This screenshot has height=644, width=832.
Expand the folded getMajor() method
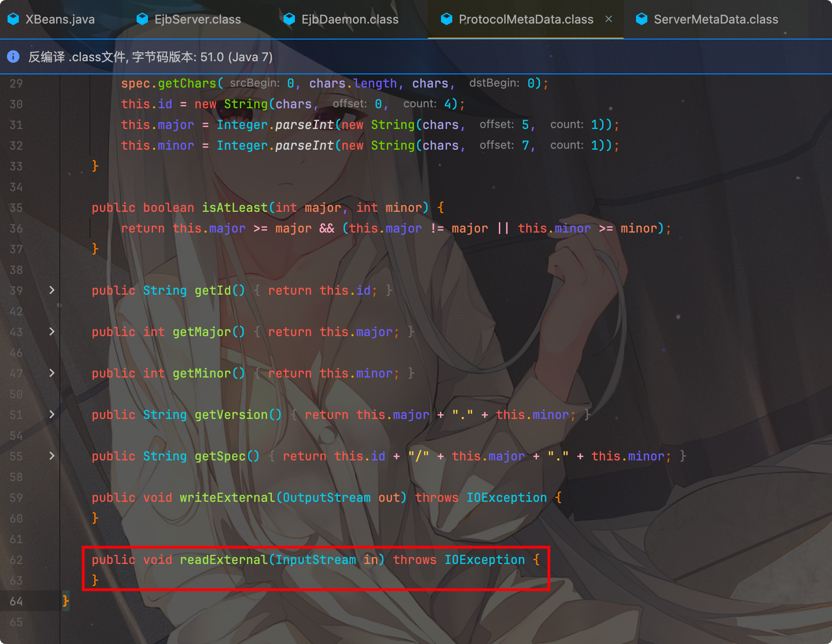[52, 331]
